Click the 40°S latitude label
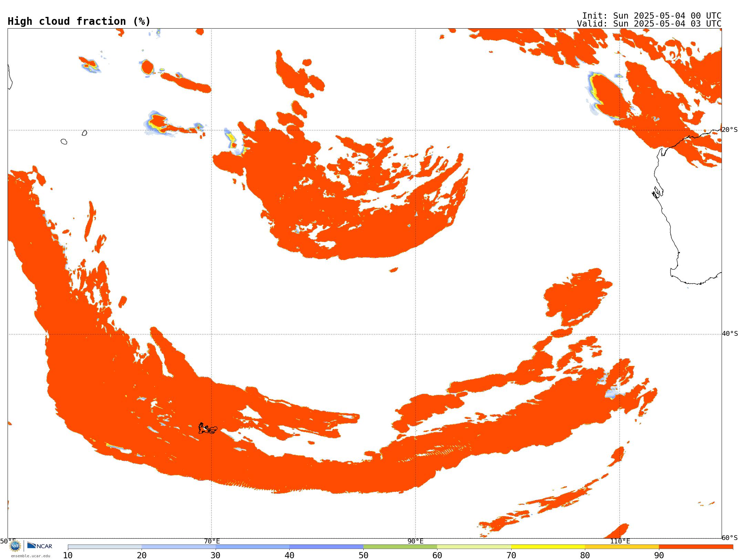The width and height of the screenshot is (744, 560). [730, 334]
